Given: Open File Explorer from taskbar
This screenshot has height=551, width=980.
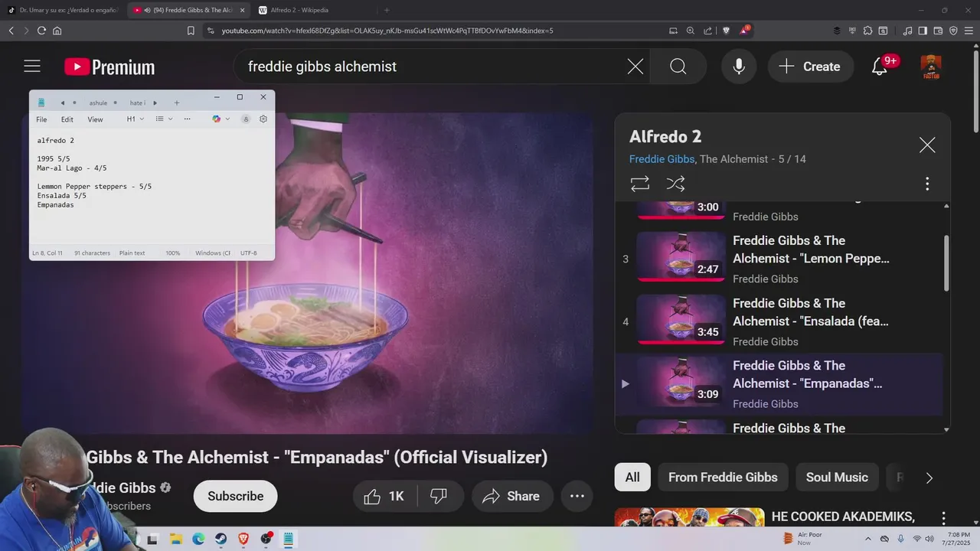Looking at the screenshot, I should [x=175, y=539].
